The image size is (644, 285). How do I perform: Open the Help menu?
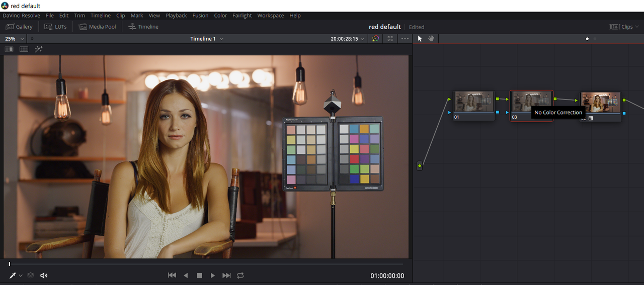(295, 16)
